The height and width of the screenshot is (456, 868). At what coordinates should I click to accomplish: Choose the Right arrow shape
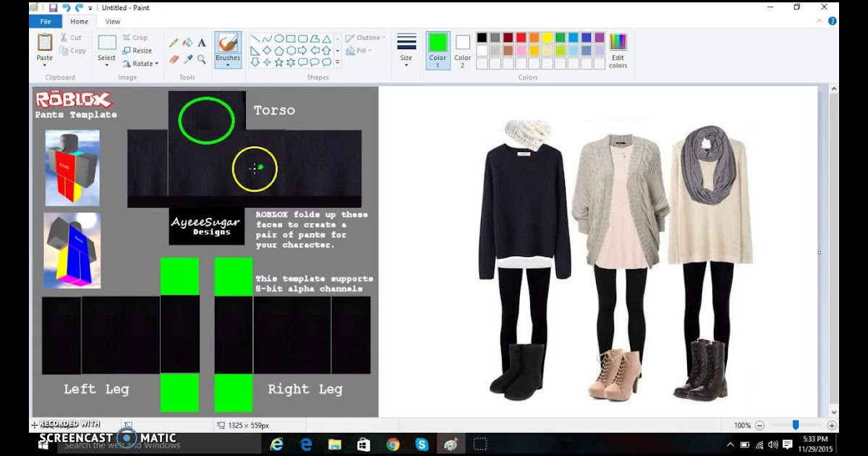(303, 51)
